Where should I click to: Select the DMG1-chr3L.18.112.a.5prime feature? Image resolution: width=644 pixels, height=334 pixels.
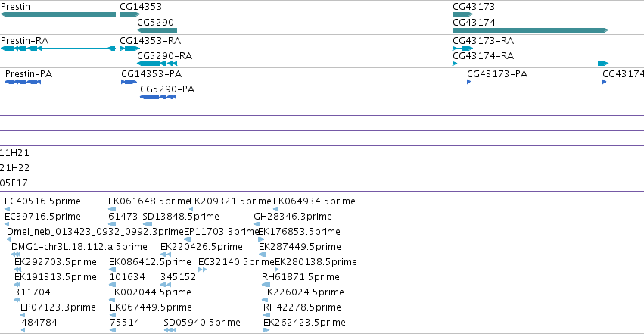tap(16, 254)
